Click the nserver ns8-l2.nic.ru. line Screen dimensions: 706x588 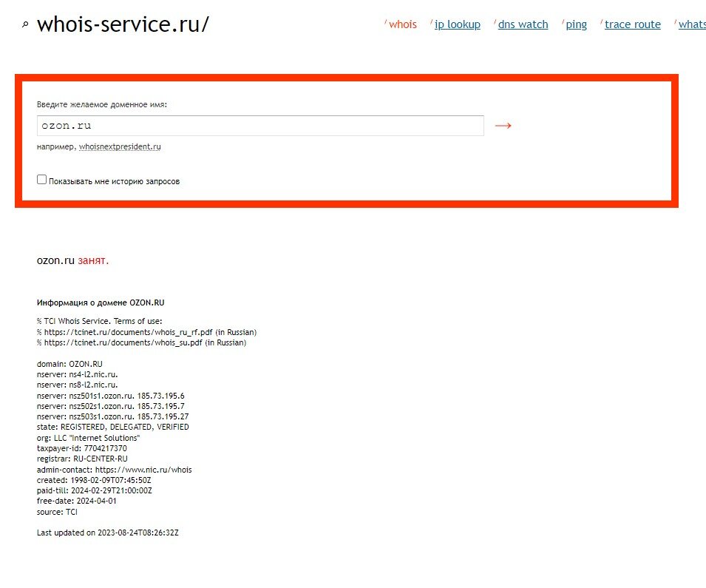[77, 385]
